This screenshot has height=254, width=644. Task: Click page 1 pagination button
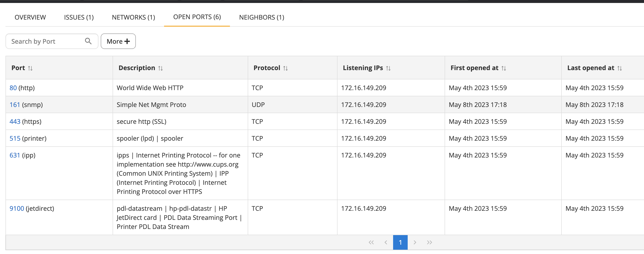click(x=400, y=242)
